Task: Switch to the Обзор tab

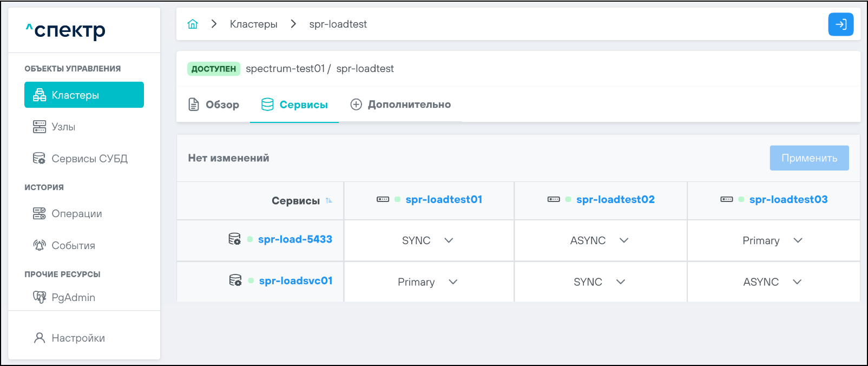Action: pyautogui.click(x=214, y=104)
